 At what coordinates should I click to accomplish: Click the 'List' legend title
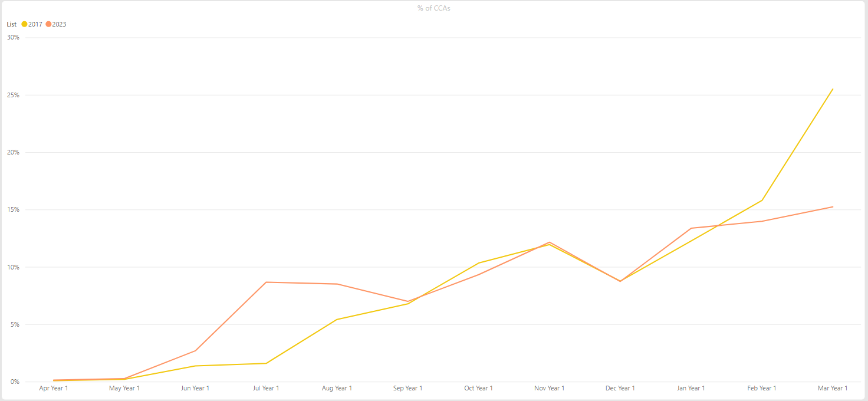(x=12, y=24)
